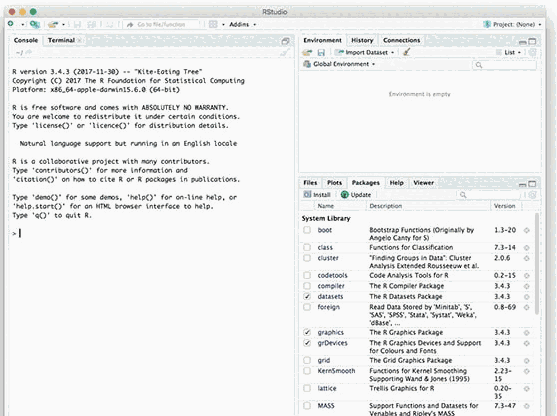557x416 pixels.
Task: Open the grid package link
Action: [324, 360]
